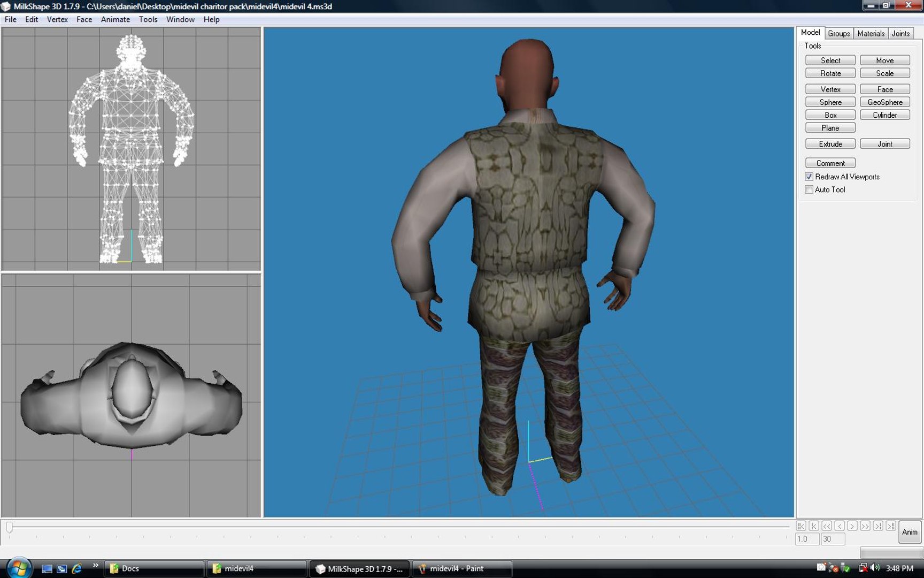The width and height of the screenshot is (924, 578).
Task: Click the Sphere primitive button
Action: 830,102
